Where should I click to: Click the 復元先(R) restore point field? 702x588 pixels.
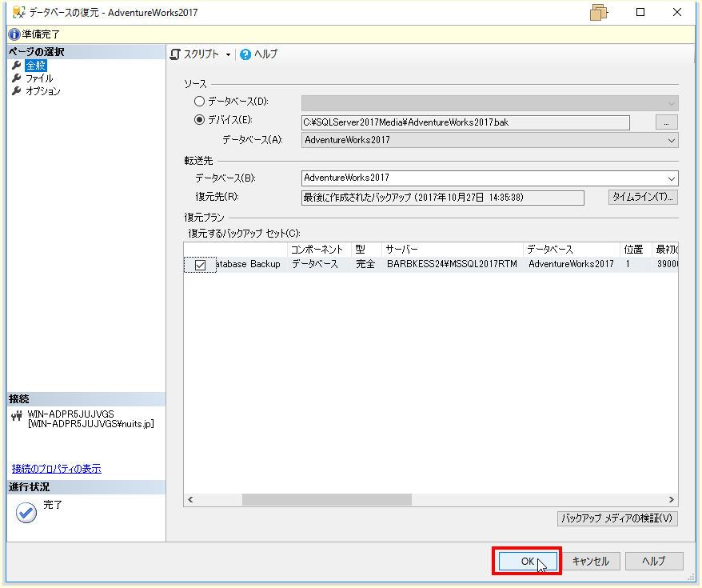point(443,198)
